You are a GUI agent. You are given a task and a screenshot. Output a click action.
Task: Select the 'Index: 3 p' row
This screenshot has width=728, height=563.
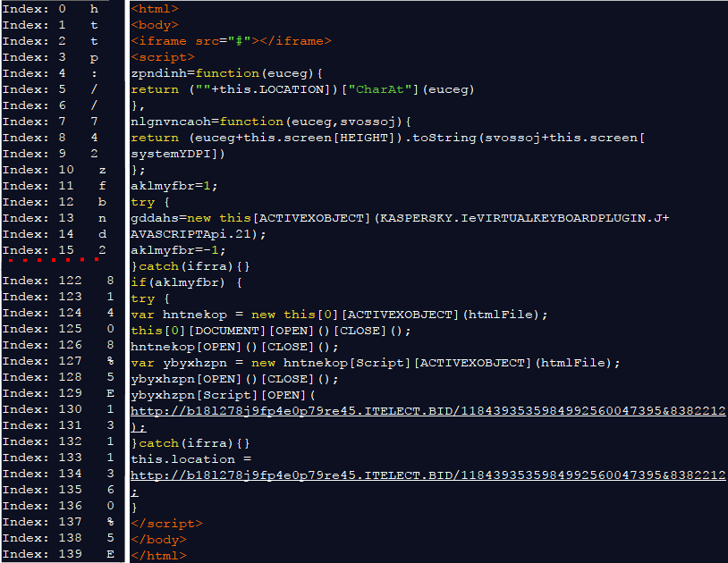click(51, 57)
